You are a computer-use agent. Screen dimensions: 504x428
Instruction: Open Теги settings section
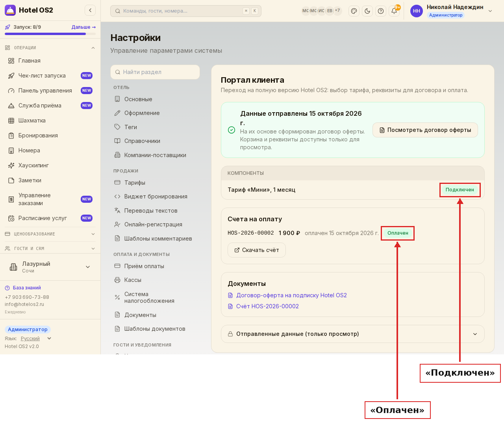pyautogui.click(x=155, y=127)
